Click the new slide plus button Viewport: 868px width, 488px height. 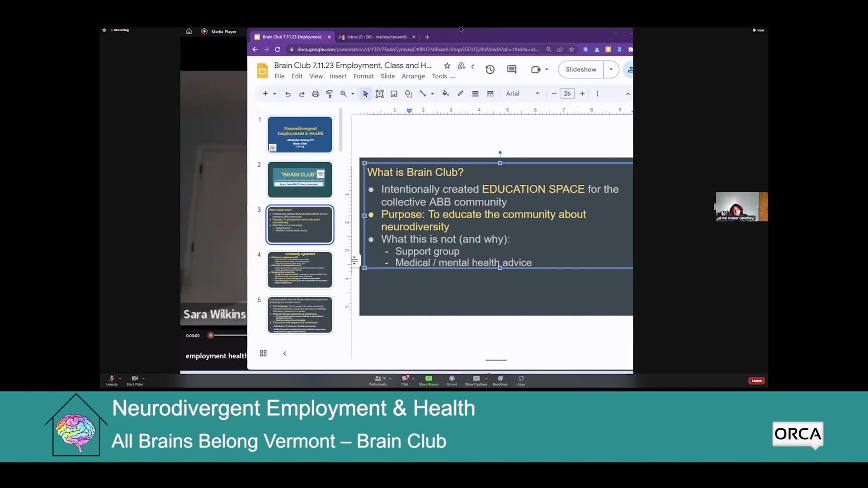[x=265, y=94]
